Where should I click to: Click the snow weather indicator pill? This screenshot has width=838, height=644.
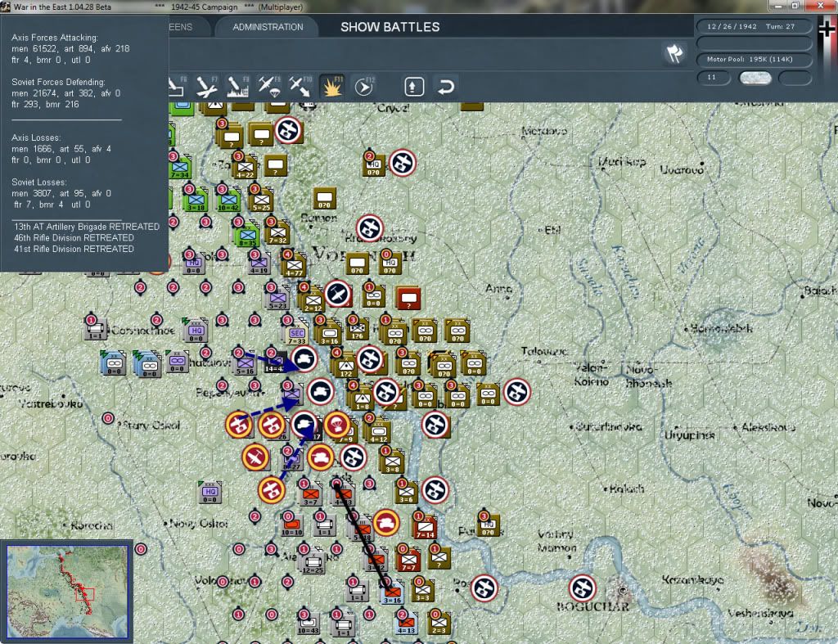[x=755, y=78]
